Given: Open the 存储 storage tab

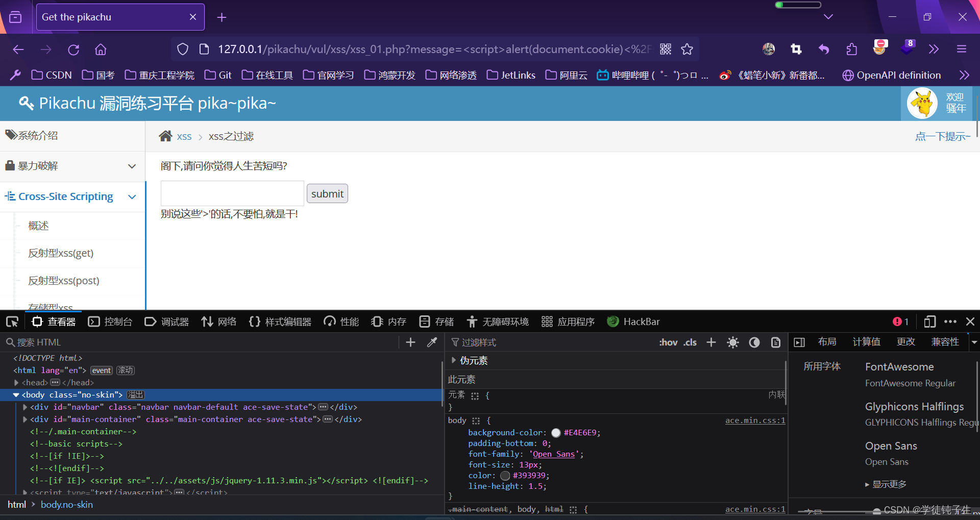Looking at the screenshot, I should [x=436, y=321].
